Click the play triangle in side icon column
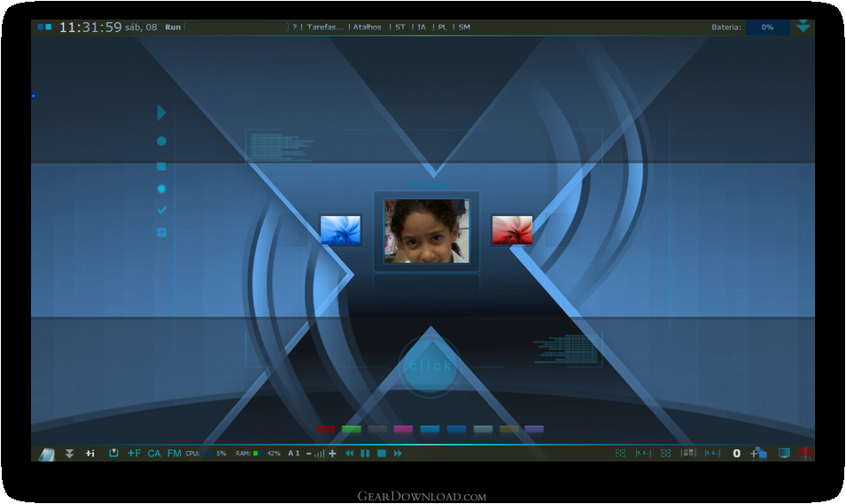The width and height of the screenshot is (846, 504). tap(161, 112)
